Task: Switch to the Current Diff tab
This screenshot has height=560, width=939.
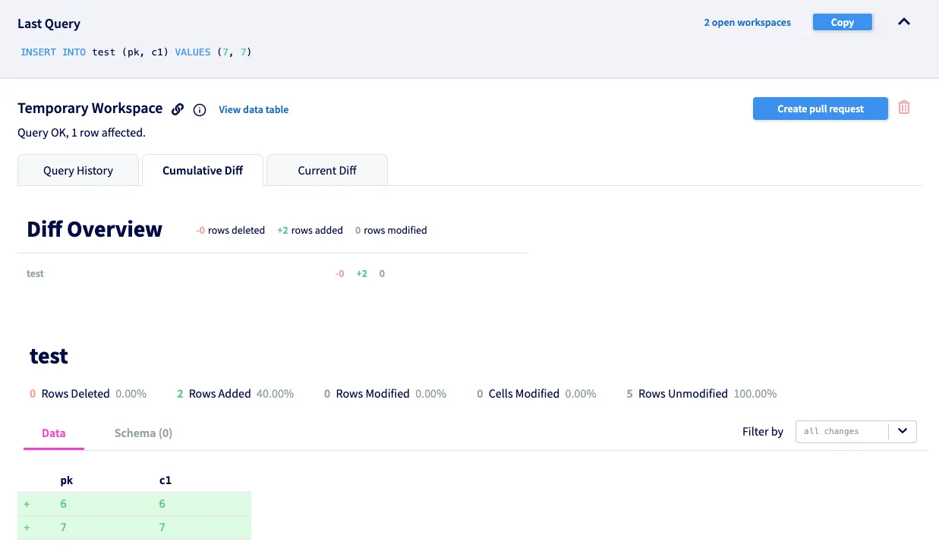Action: tap(326, 170)
